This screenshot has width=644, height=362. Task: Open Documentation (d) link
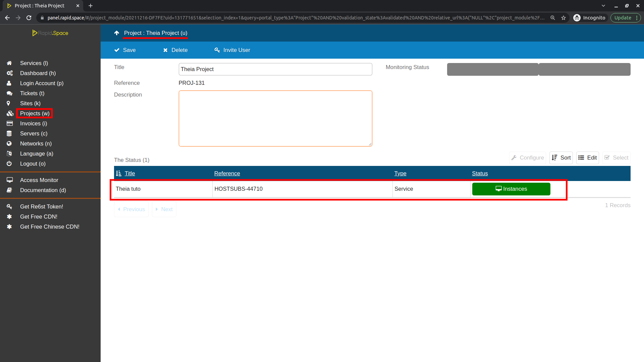[x=43, y=190]
